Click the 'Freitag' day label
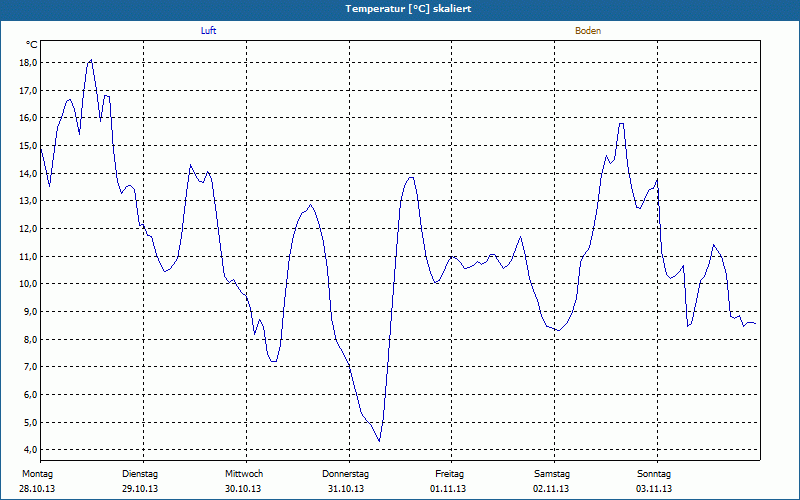 pyautogui.click(x=449, y=474)
